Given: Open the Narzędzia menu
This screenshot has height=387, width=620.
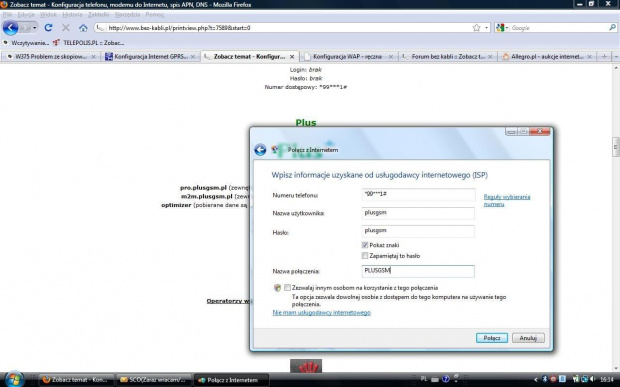Looking at the screenshot, I should click(x=128, y=15).
